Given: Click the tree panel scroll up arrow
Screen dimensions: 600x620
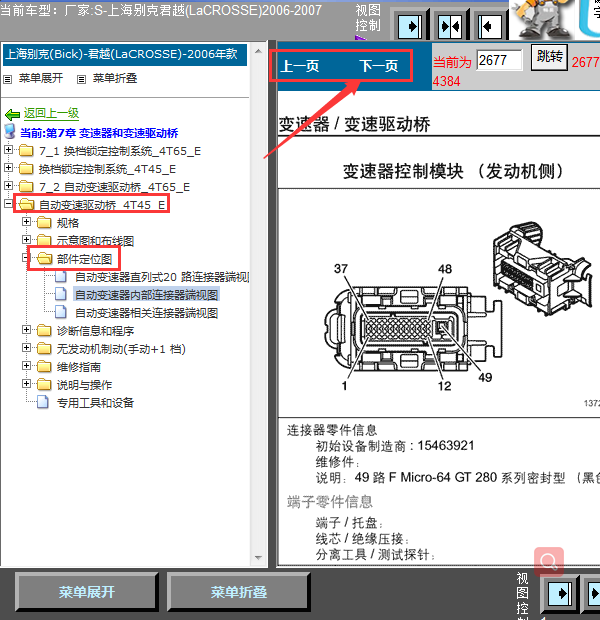Looking at the screenshot, I should coord(258,51).
